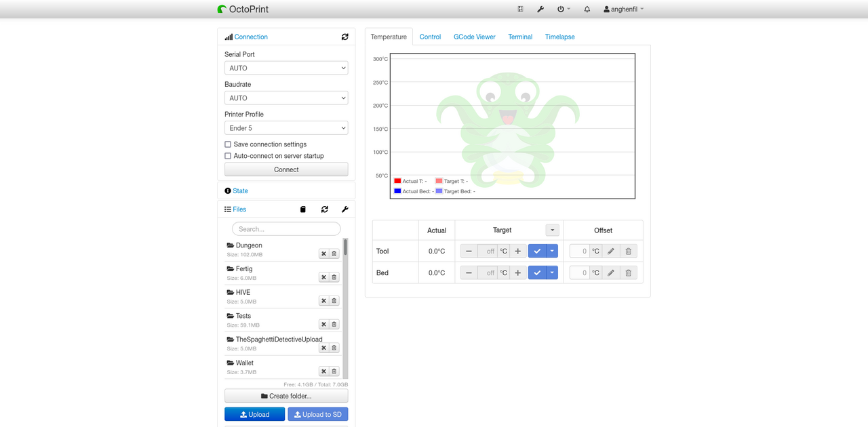Clear Bed offset trash icon
The image size is (868, 427).
pyautogui.click(x=628, y=272)
